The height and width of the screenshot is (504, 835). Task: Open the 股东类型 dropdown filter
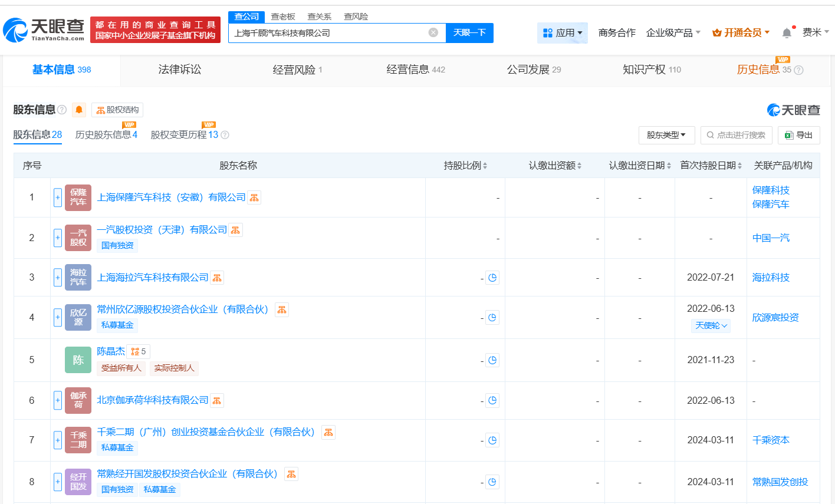666,135
